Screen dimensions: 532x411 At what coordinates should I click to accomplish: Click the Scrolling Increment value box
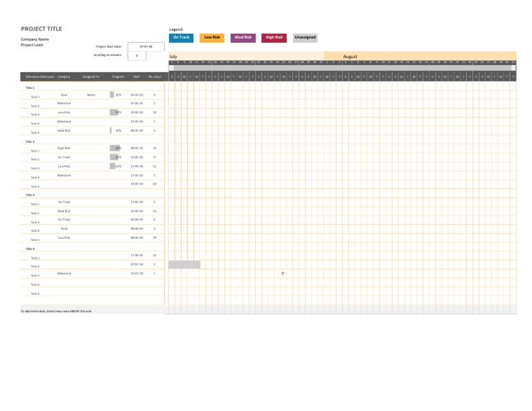[136, 55]
